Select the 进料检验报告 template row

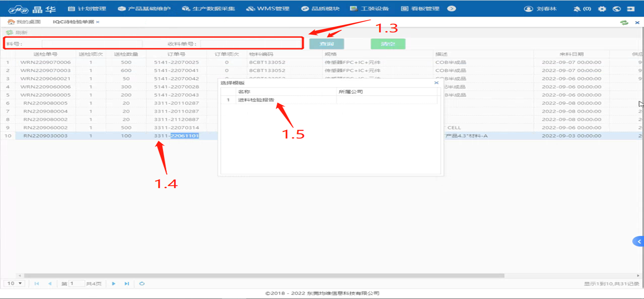coord(256,100)
